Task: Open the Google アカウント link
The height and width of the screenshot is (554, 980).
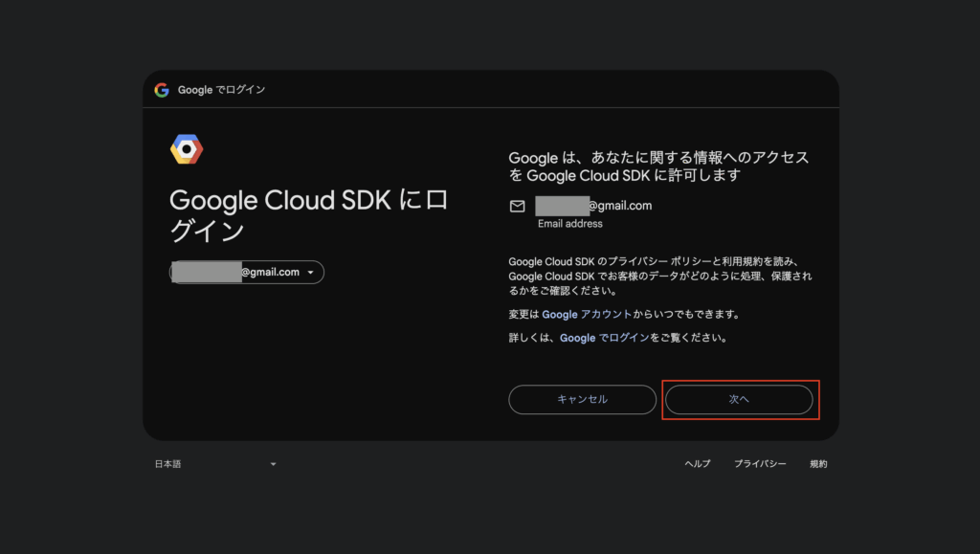Action: click(x=587, y=314)
